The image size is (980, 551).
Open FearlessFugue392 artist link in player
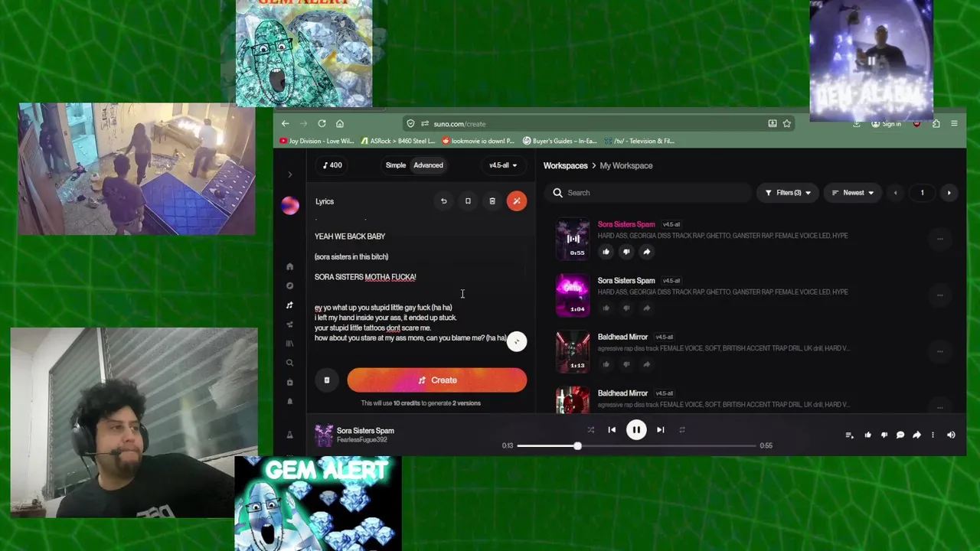tap(362, 440)
